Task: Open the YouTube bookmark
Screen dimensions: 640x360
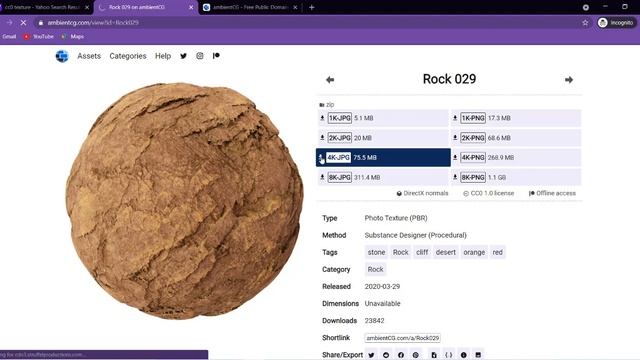Action: pyautogui.click(x=39, y=37)
